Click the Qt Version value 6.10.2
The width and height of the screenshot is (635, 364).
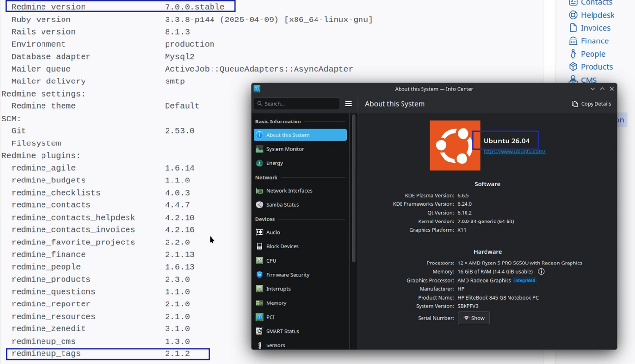click(465, 213)
